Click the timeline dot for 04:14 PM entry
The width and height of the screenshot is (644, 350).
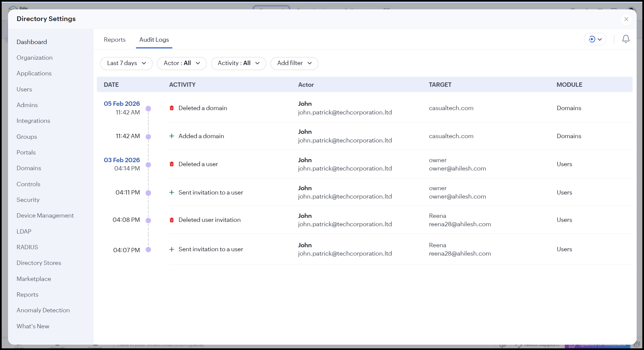[x=149, y=165]
